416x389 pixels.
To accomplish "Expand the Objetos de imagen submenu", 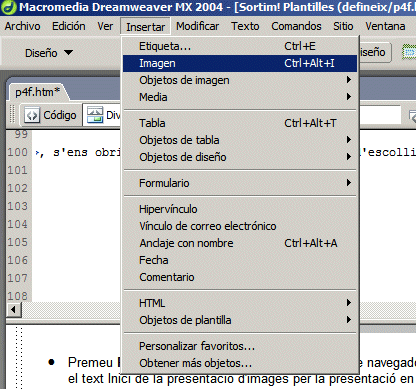I will click(x=240, y=80).
